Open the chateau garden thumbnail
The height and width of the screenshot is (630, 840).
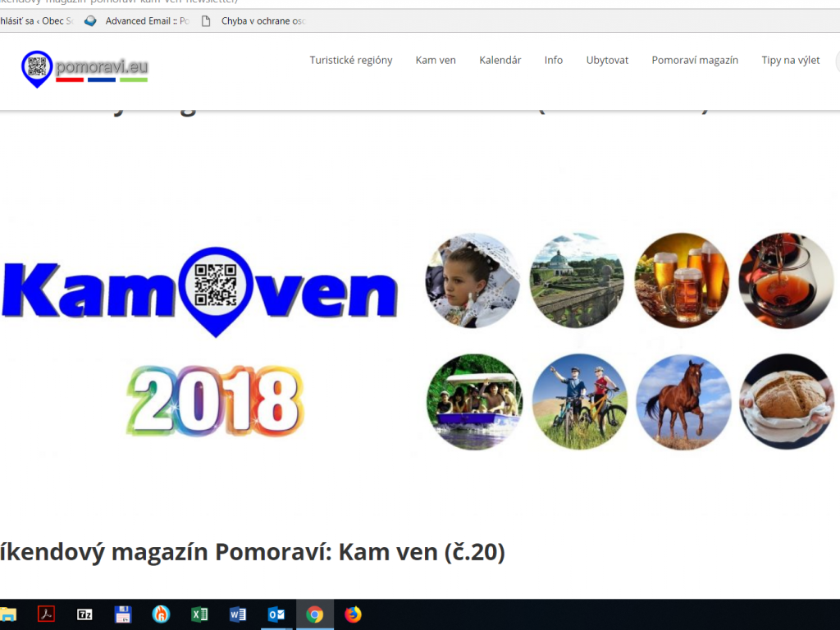coord(577,281)
